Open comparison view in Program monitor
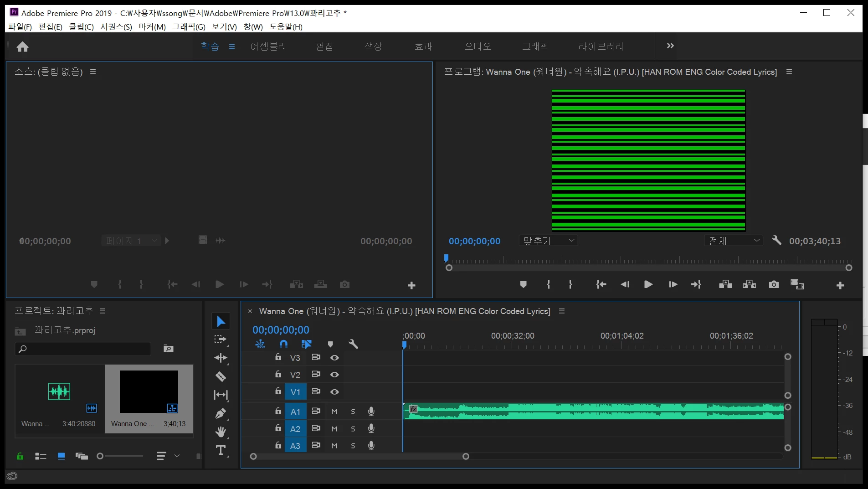This screenshot has width=868, height=489. coord(797,285)
